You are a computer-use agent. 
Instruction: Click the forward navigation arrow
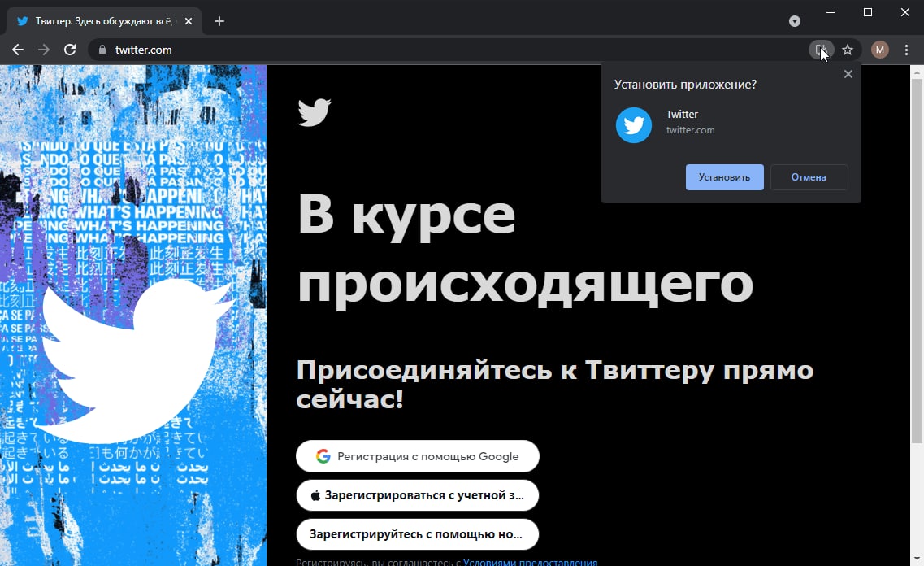44,50
